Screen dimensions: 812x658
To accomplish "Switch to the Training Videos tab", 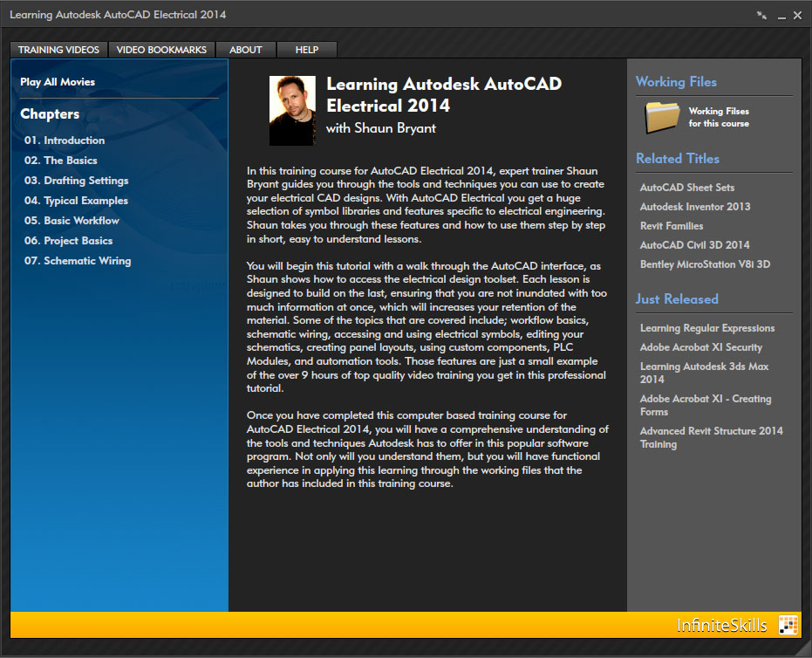I will (58, 50).
